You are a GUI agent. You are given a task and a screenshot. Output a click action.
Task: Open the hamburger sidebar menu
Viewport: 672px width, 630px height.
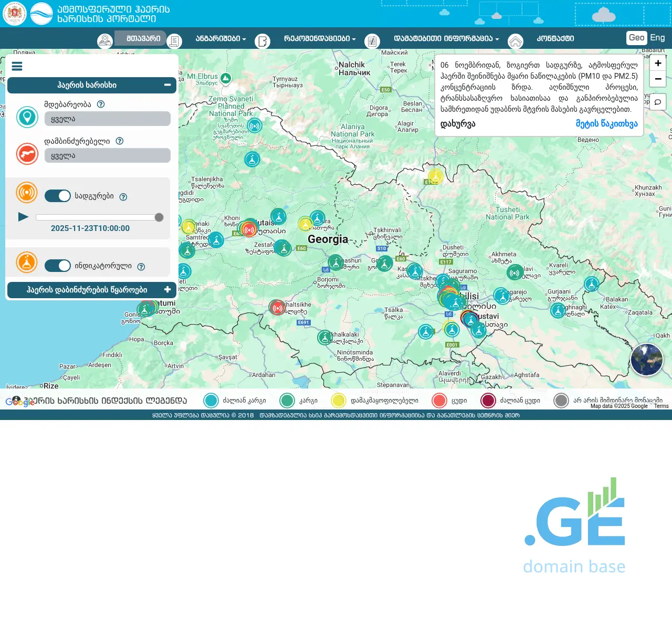pos(17,66)
